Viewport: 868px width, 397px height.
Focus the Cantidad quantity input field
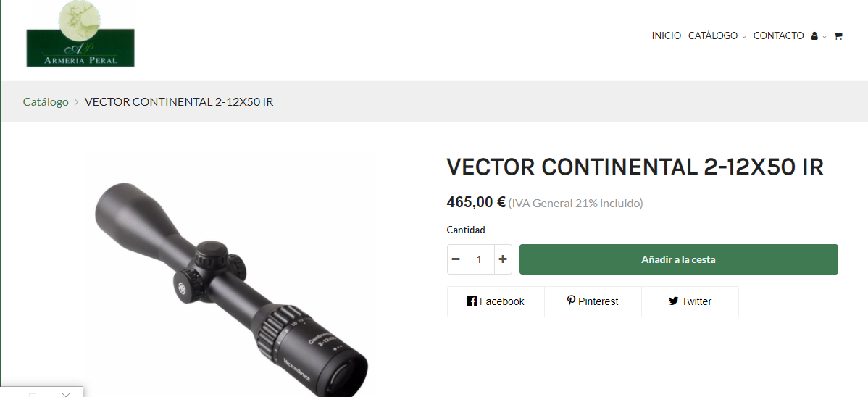pyautogui.click(x=480, y=259)
